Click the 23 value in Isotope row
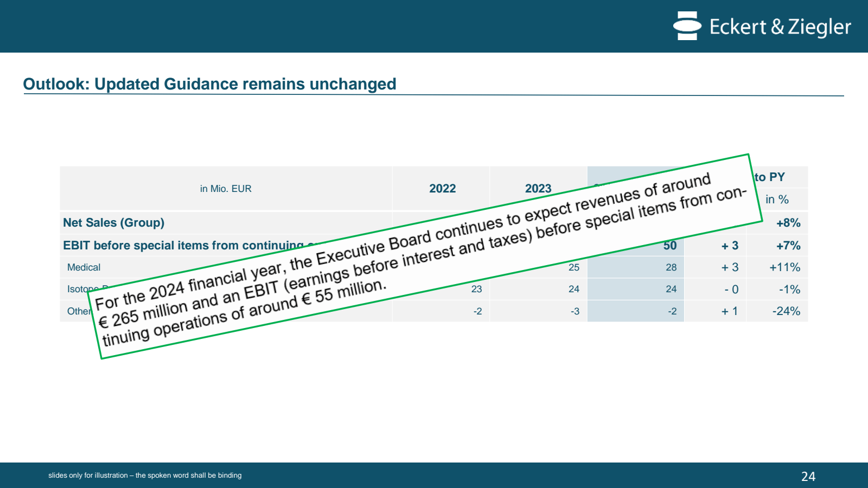Viewport: 868px width, 488px height. tap(476, 289)
